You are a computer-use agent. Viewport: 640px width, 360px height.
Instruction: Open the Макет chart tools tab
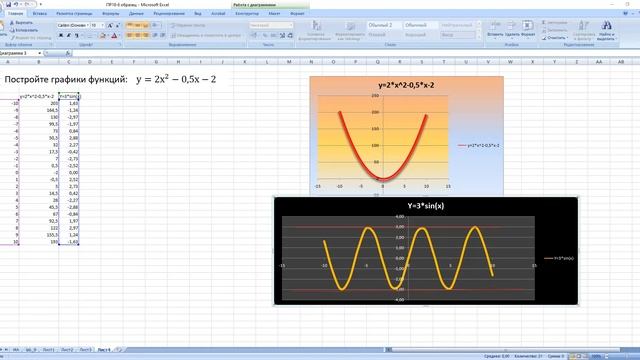pyautogui.click(x=274, y=13)
